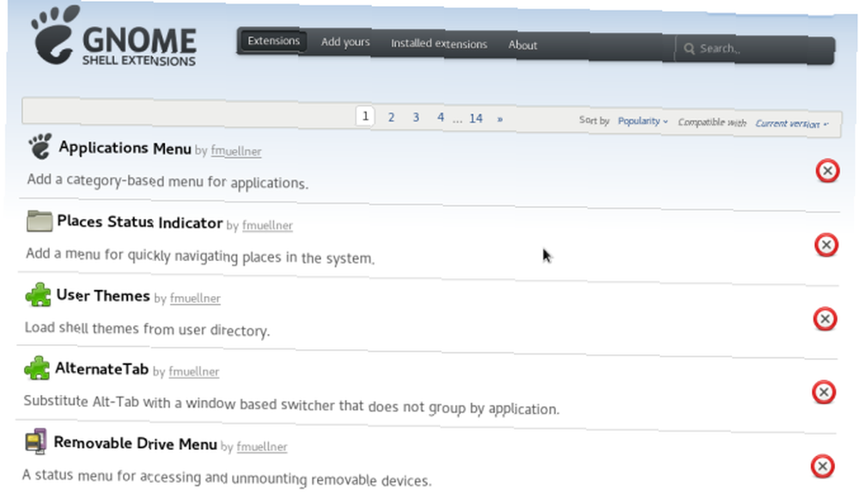Click the AlternateTab puzzle piece icon
859x504 pixels.
[x=37, y=368]
